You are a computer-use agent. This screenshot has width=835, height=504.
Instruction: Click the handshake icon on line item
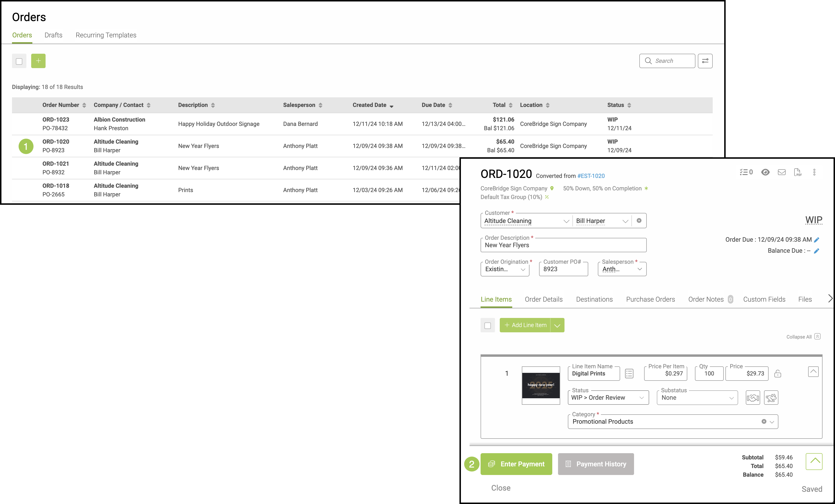pos(753,398)
